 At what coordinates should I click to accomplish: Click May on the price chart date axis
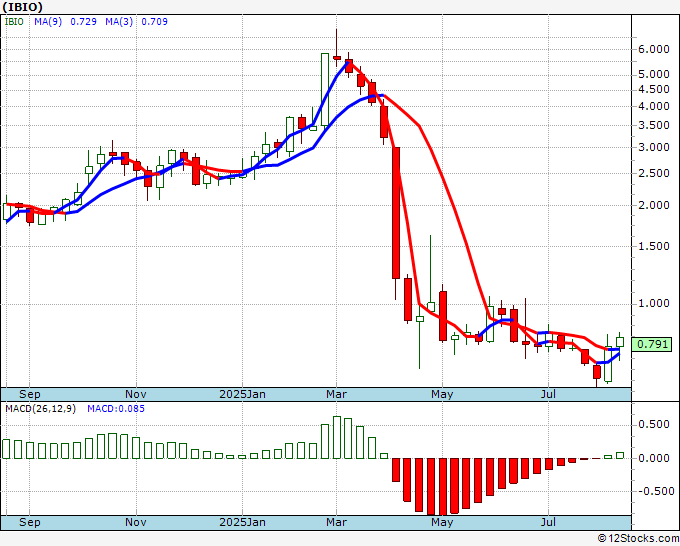(x=442, y=394)
